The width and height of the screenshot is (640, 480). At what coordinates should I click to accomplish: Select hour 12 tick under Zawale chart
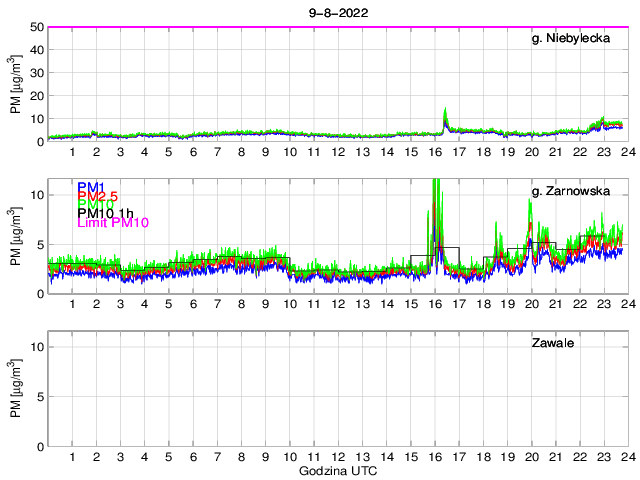[x=338, y=457]
